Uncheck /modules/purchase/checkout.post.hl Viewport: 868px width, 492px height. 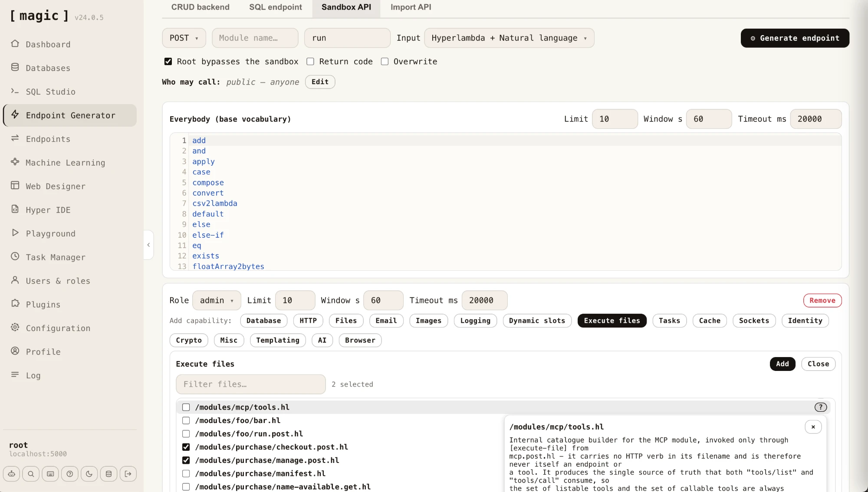[186, 447]
